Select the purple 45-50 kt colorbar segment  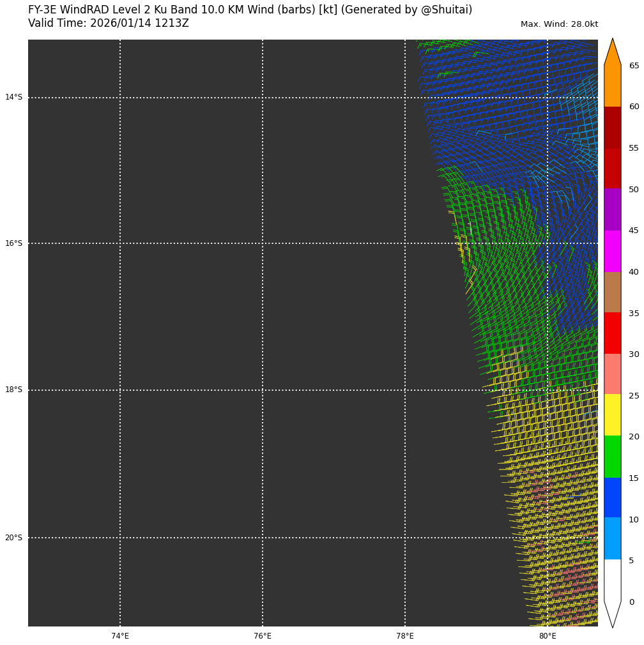tap(612, 209)
